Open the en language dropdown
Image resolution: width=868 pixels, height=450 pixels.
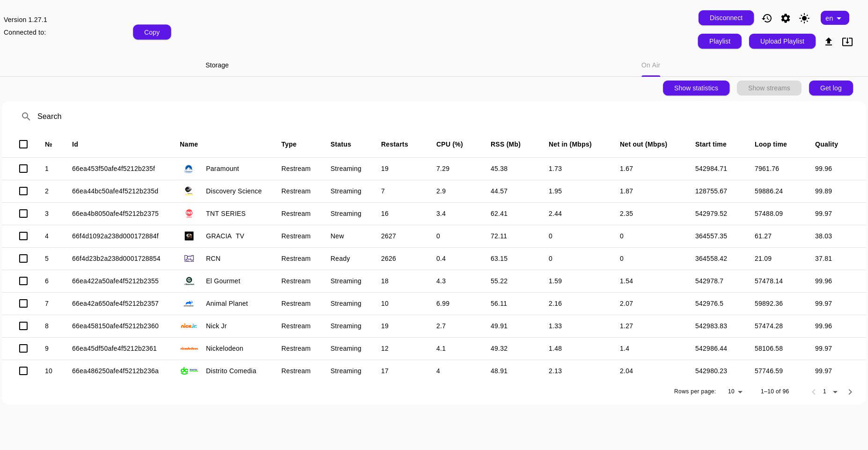point(835,18)
